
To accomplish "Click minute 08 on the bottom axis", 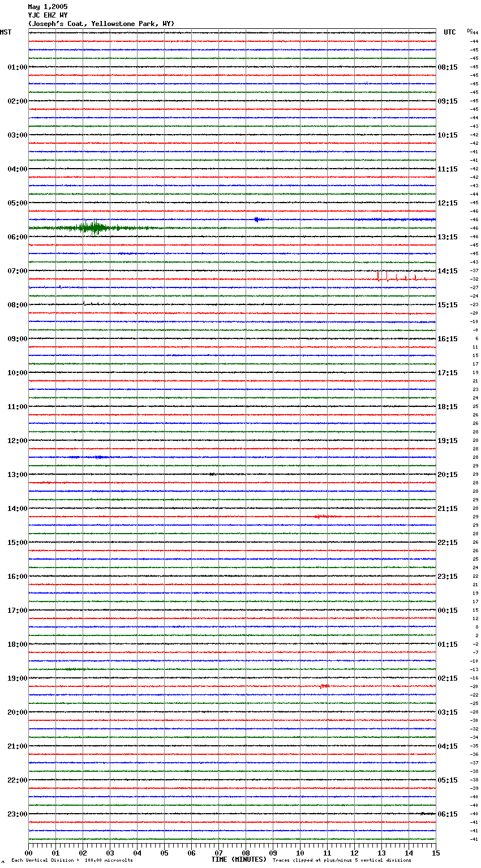I will [246, 853].
